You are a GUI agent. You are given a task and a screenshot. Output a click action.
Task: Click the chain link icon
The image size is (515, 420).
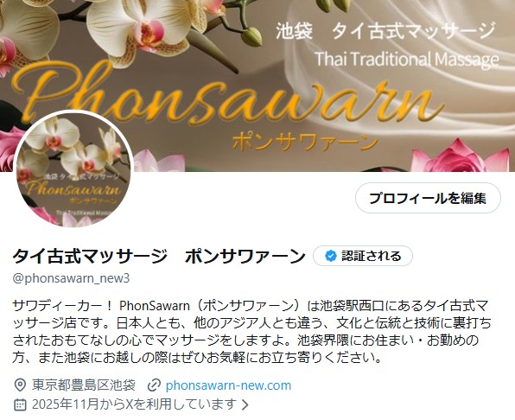[x=154, y=385]
